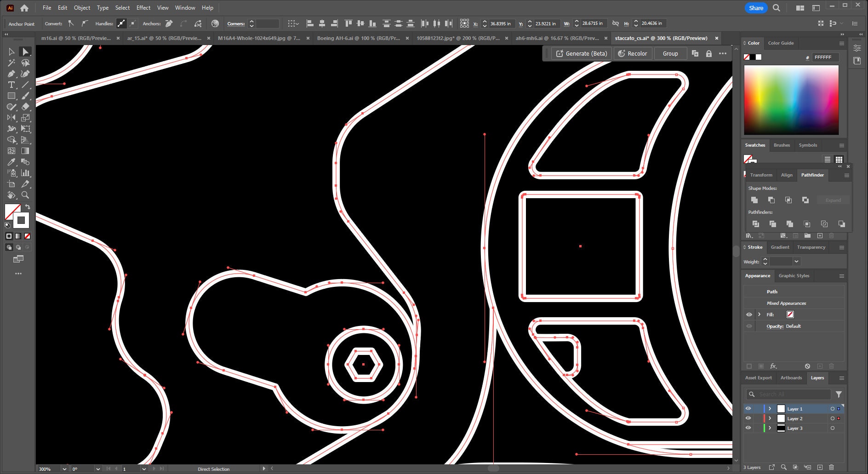Open the zoom level dropdown
This screenshot has height=474, width=868.
63,469
